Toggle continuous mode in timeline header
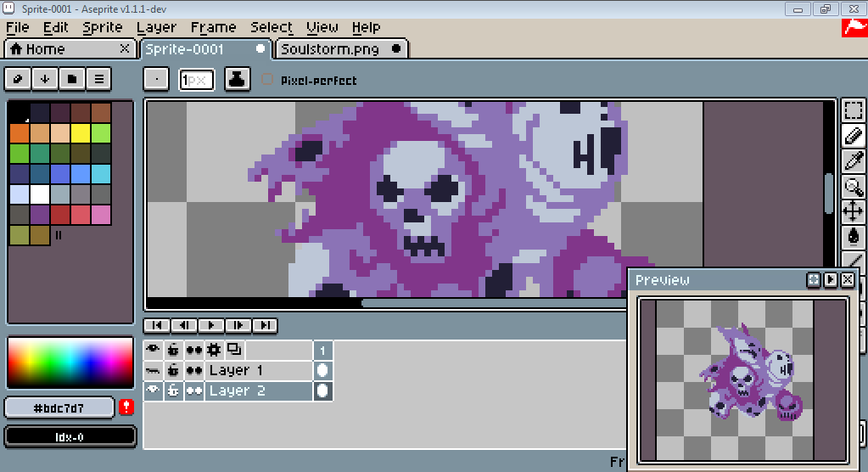The height and width of the screenshot is (472, 868). pyautogui.click(x=193, y=350)
